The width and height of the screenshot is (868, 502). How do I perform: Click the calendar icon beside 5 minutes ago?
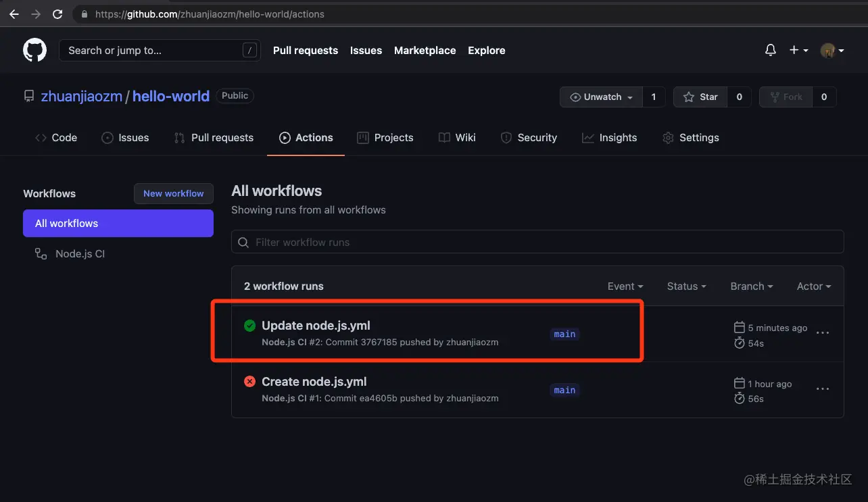739,328
